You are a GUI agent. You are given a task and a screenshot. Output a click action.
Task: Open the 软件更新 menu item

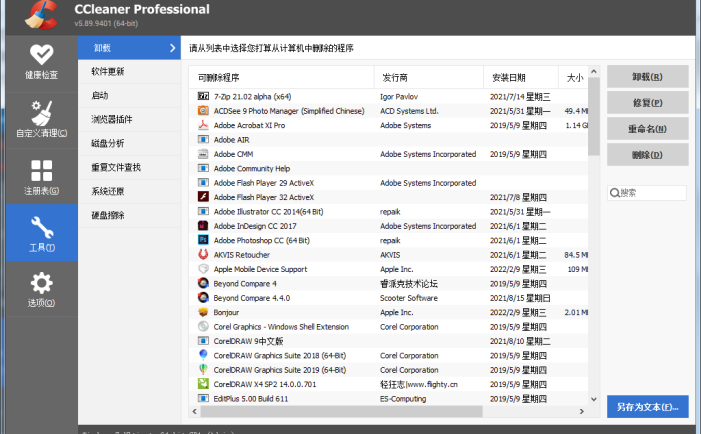(x=129, y=72)
